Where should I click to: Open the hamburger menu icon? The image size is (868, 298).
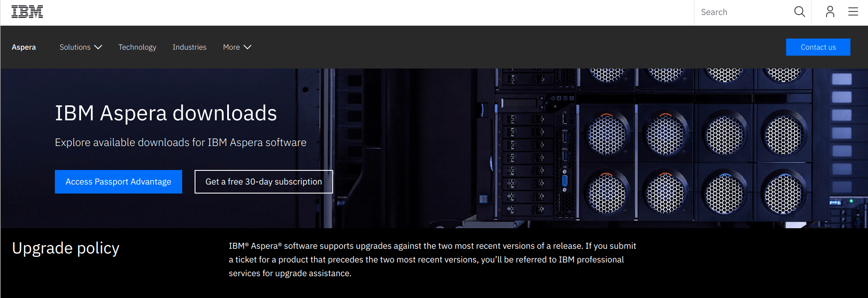tap(853, 12)
